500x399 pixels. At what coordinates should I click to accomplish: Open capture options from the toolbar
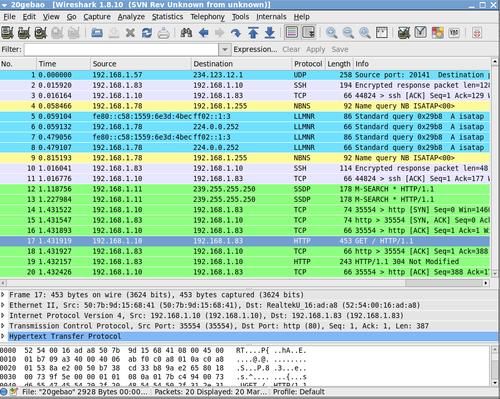(24, 33)
